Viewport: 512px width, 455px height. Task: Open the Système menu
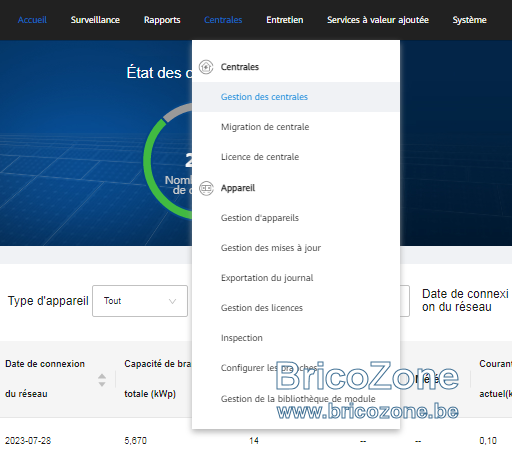pos(469,20)
